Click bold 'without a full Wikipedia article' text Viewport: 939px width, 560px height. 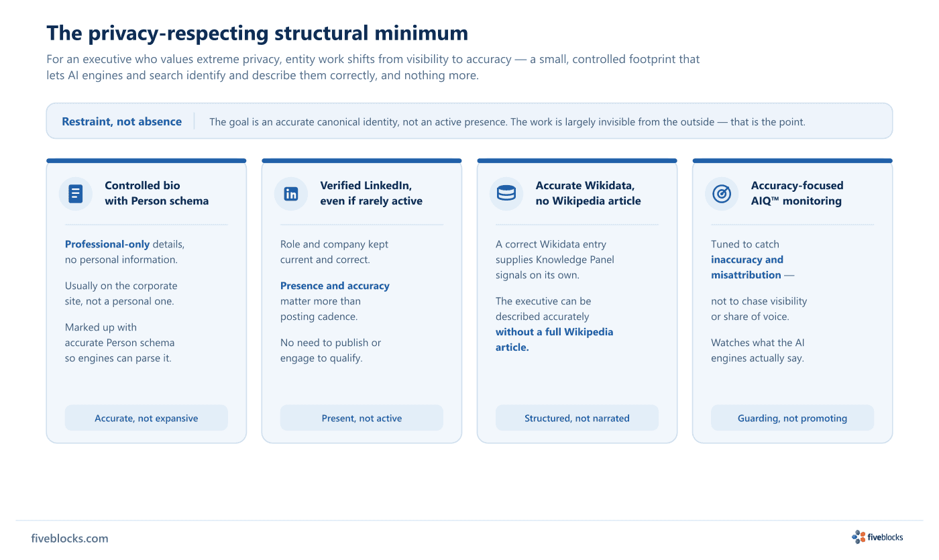click(555, 339)
